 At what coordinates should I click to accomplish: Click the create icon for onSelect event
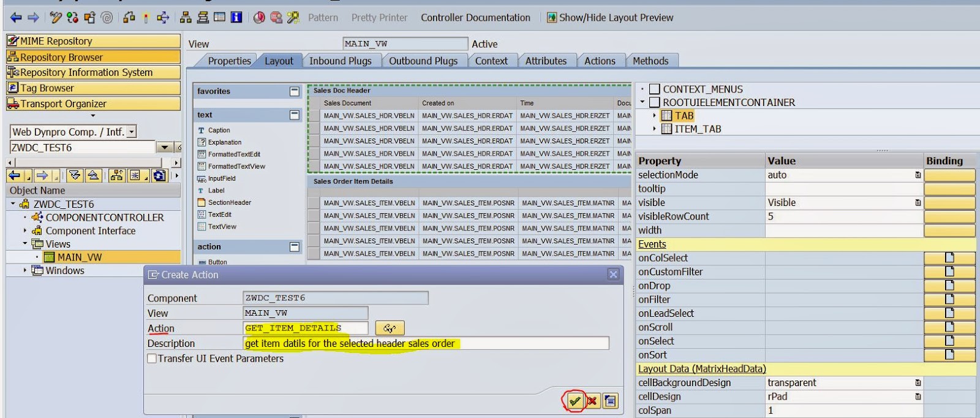click(x=949, y=341)
